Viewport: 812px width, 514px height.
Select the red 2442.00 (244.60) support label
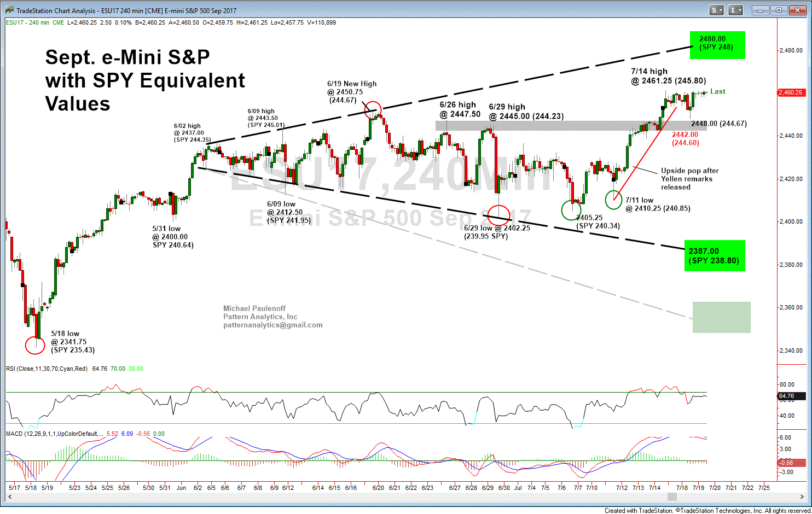tap(685, 139)
